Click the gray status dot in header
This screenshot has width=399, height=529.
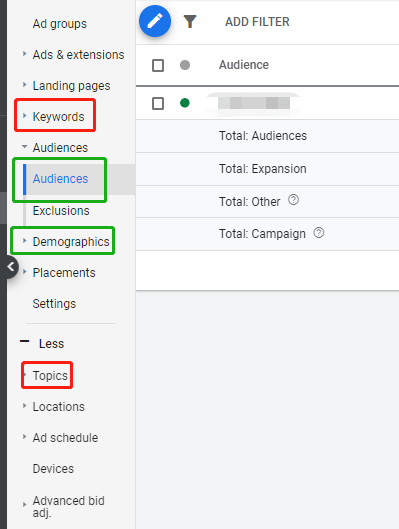coord(185,65)
